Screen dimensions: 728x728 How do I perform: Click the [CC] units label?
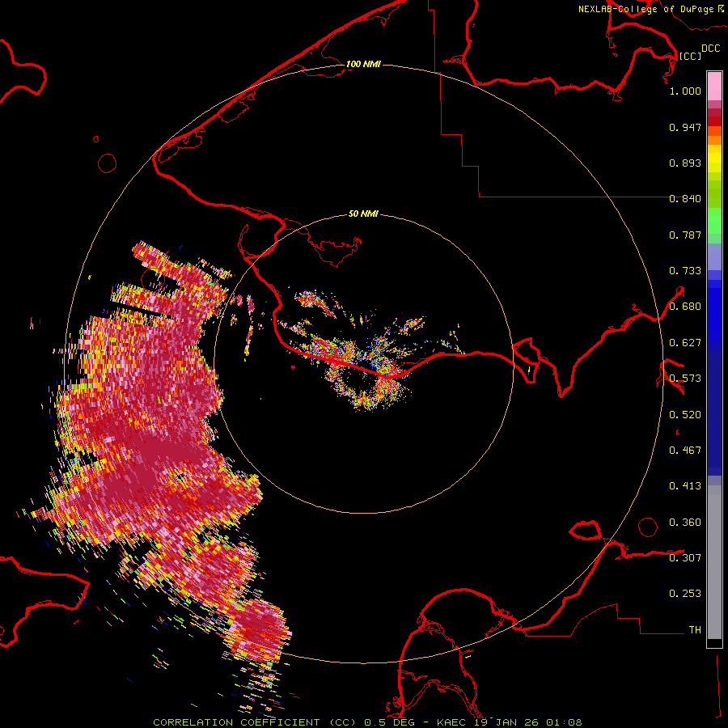[x=690, y=56]
